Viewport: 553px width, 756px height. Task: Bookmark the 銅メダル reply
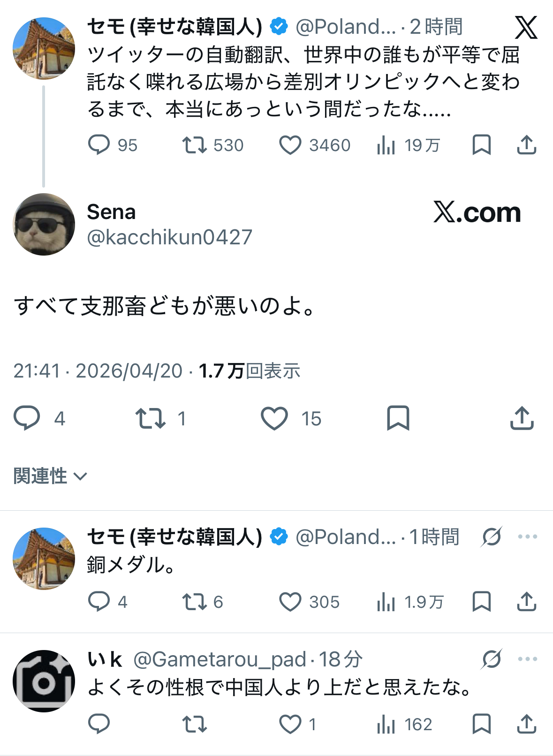pos(481,602)
